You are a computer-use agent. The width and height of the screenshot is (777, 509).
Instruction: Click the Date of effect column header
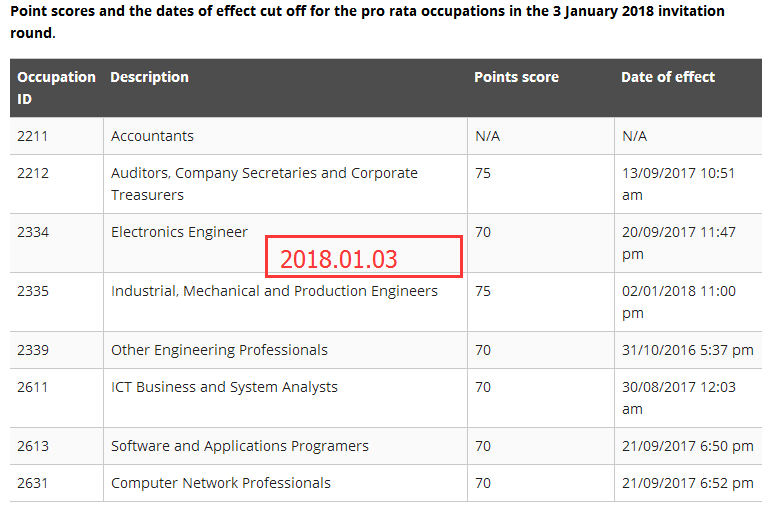click(x=668, y=77)
